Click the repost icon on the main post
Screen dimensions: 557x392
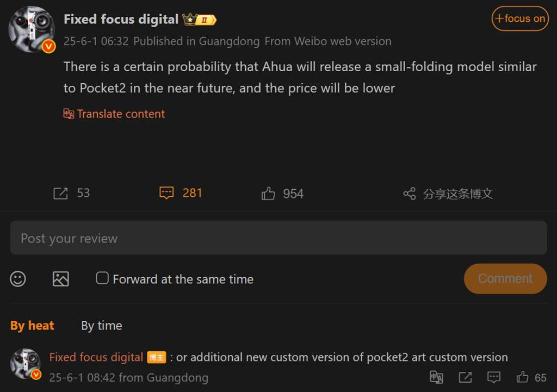pyautogui.click(x=60, y=194)
